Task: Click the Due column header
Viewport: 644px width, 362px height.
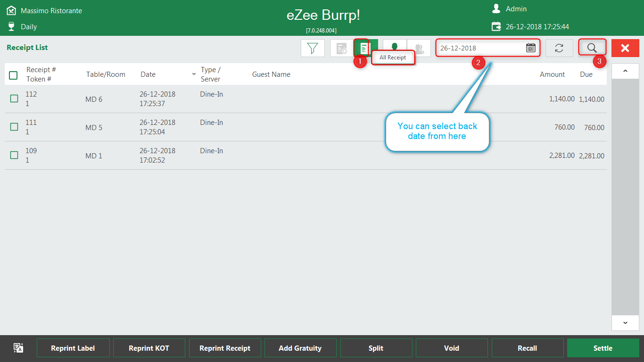Action: pos(586,74)
